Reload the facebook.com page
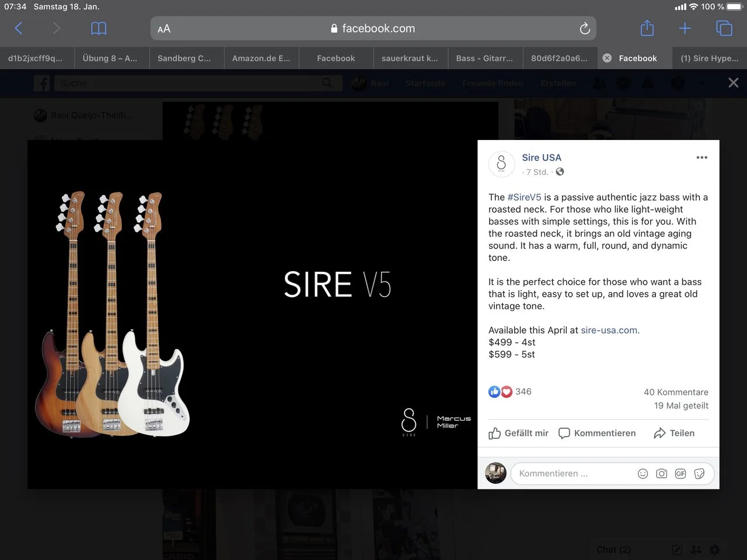This screenshot has width=747, height=560. (584, 29)
